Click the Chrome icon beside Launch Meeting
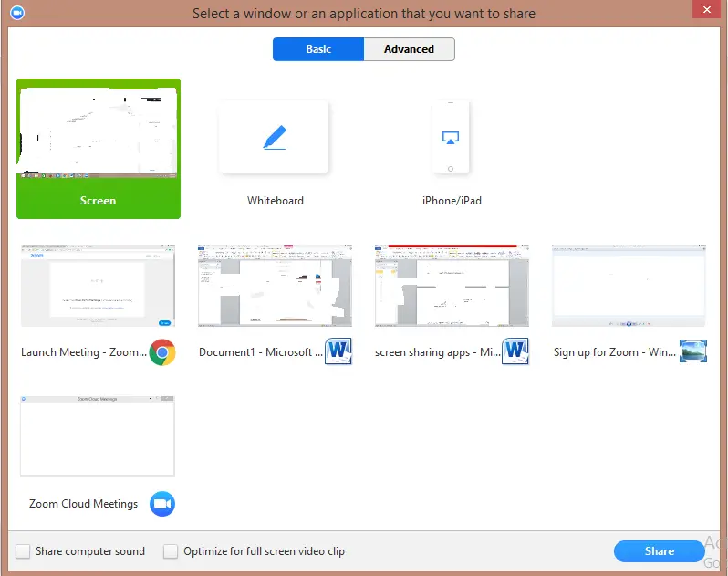The image size is (728, 576). pyautogui.click(x=162, y=352)
